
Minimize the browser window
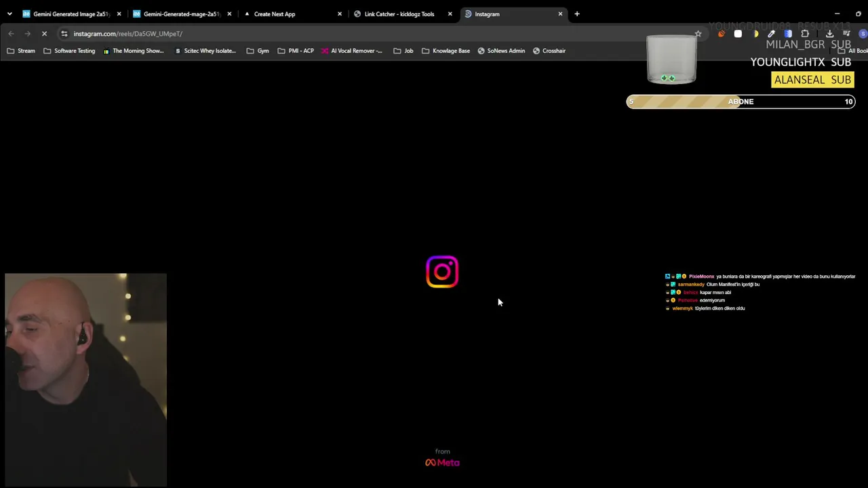[x=837, y=14]
